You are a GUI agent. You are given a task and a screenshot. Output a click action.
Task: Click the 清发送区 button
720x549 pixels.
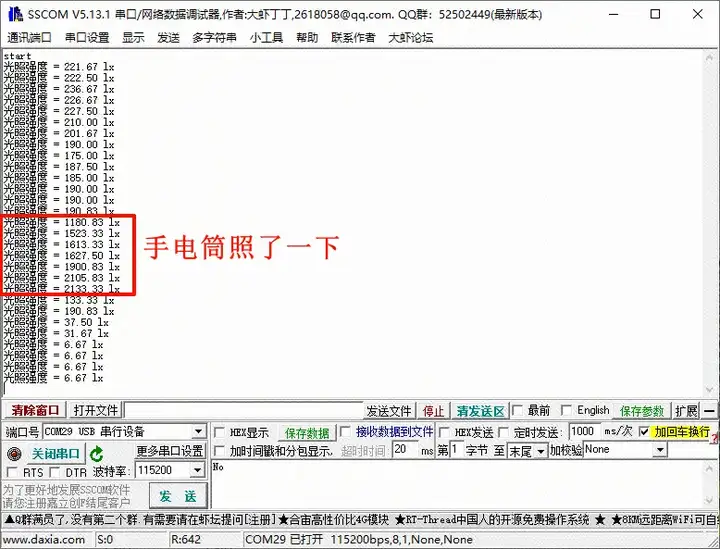point(480,411)
